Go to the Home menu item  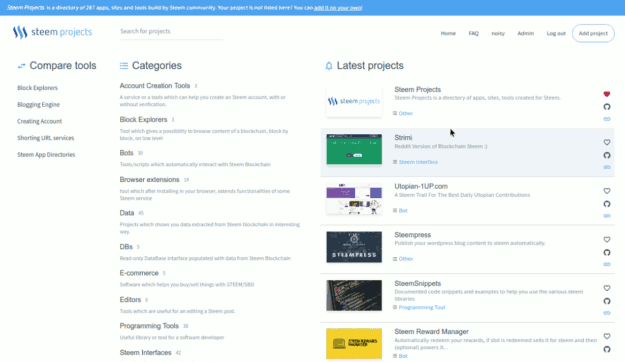(448, 33)
